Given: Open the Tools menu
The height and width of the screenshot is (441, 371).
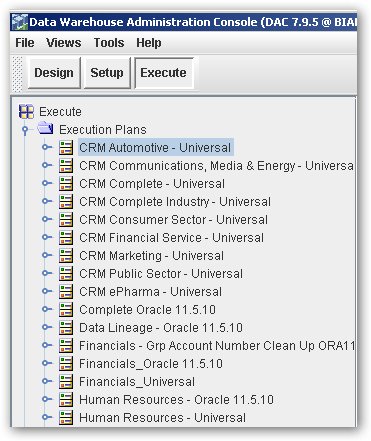Looking at the screenshot, I should coord(109,43).
